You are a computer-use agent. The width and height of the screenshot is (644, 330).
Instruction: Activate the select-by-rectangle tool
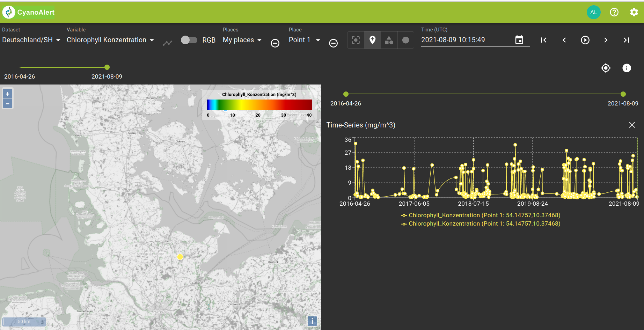356,40
